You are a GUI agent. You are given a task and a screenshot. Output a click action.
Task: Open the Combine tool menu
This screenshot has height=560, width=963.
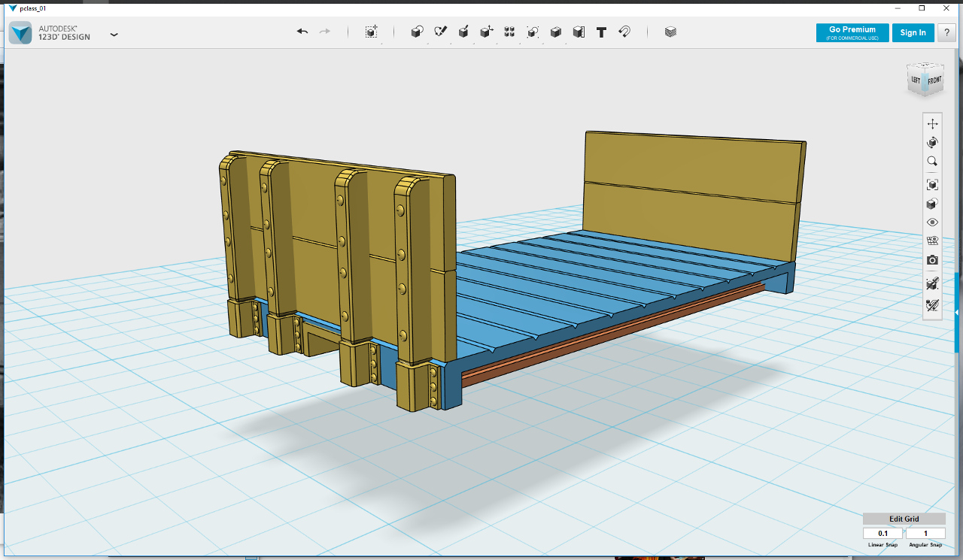556,32
